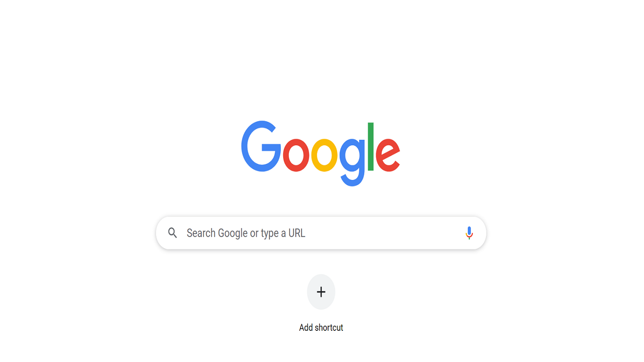The width and height of the screenshot is (644, 362).
Task: Click the Add shortcut text label
Action: [321, 327]
